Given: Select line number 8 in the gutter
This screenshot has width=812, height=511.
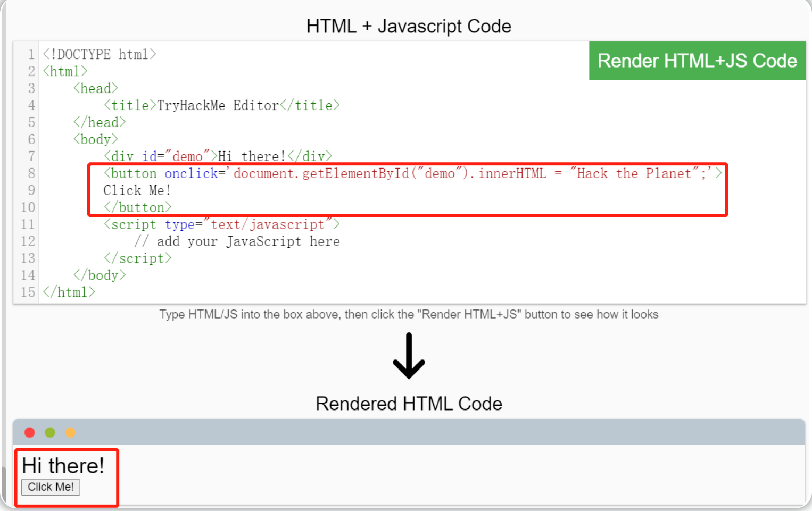Looking at the screenshot, I should point(31,173).
